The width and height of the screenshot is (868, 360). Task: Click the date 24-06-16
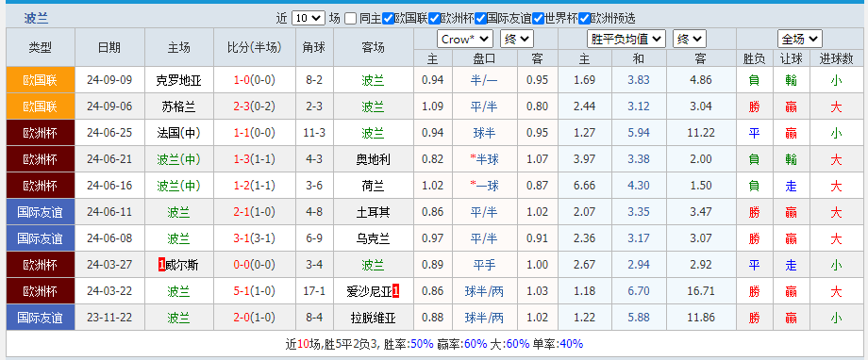click(109, 186)
